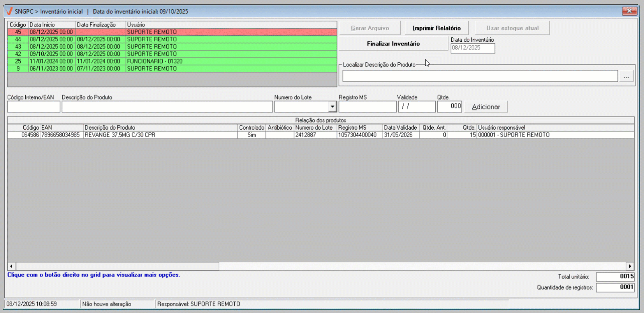Sort by Descrição do Produto column header

click(x=160, y=128)
